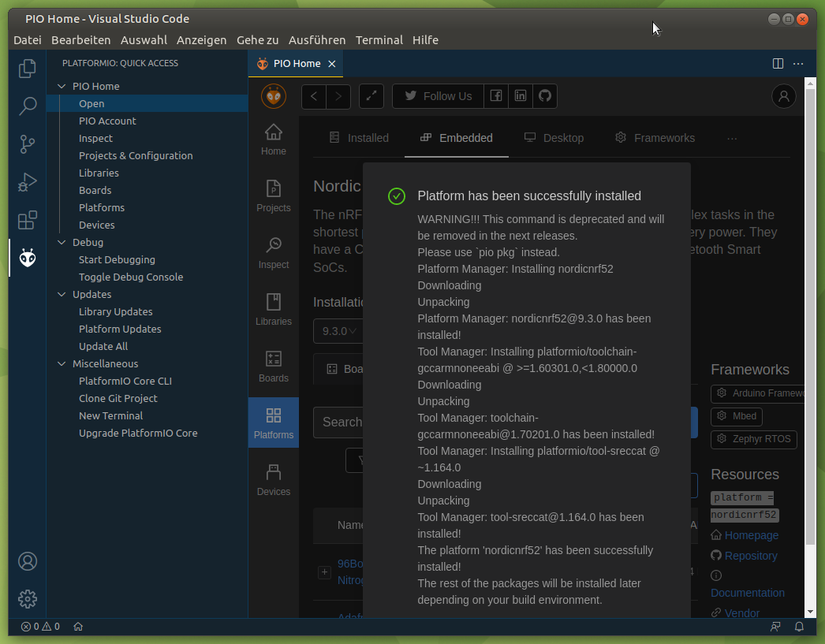Go forward in PIO Home navigation

click(x=338, y=96)
